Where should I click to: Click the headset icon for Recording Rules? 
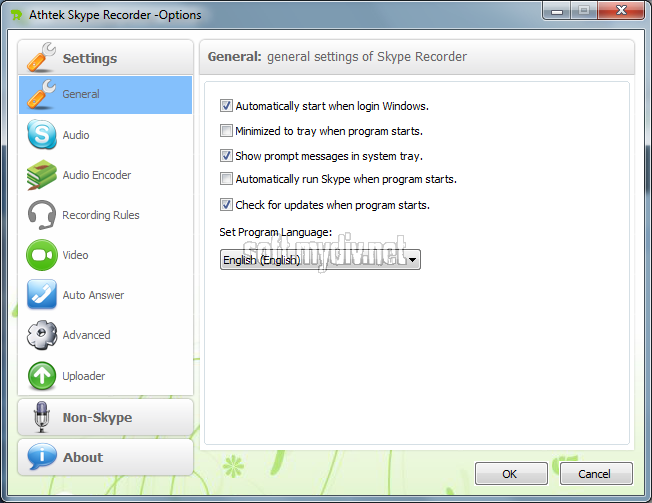42,215
